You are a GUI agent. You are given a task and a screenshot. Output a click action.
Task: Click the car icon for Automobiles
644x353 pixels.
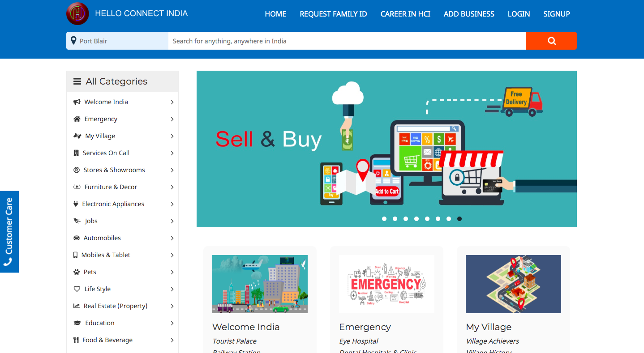click(x=77, y=238)
